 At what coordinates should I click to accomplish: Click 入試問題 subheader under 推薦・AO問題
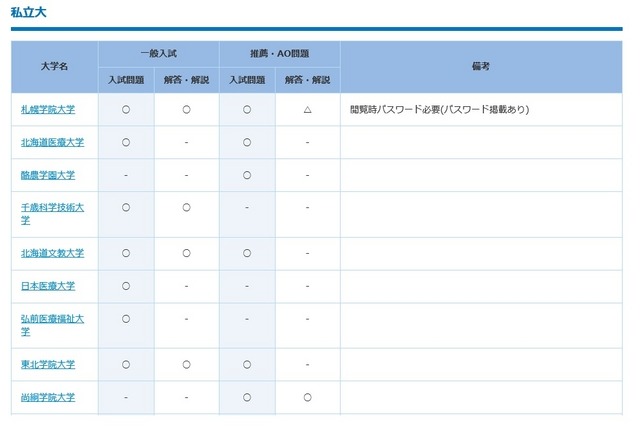tap(247, 80)
